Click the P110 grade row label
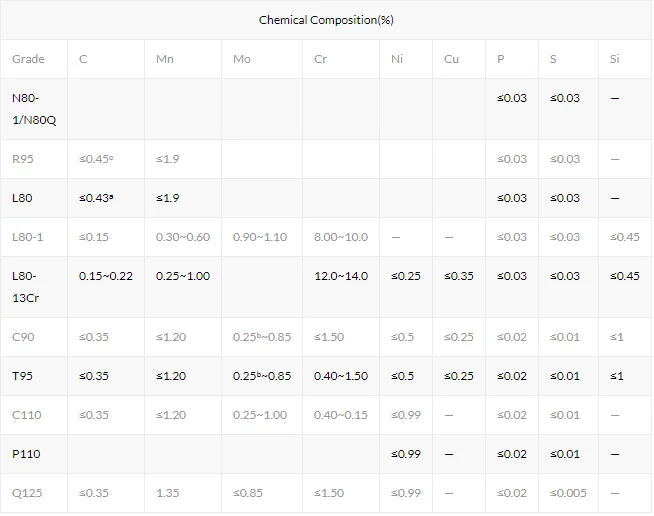Viewport: 654px width, 516px height. click(x=26, y=454)
